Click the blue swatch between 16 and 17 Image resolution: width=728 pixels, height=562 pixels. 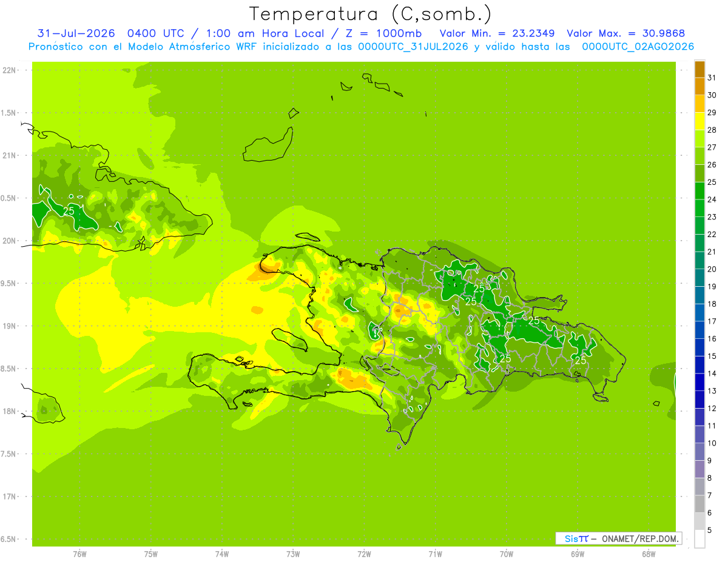(699, 330)
